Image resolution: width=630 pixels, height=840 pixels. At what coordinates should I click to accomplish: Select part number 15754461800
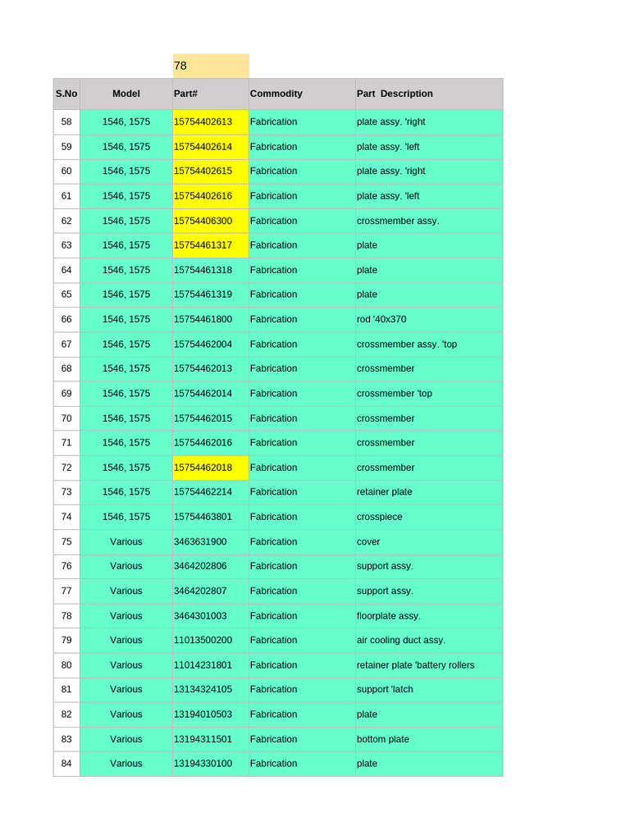[211, 319]
